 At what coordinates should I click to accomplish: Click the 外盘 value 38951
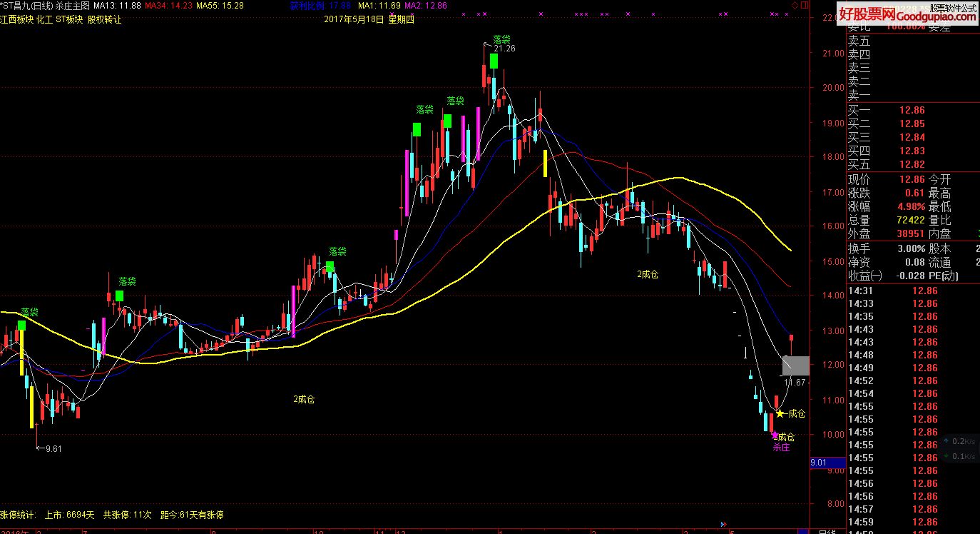click(x=912, y=233)
